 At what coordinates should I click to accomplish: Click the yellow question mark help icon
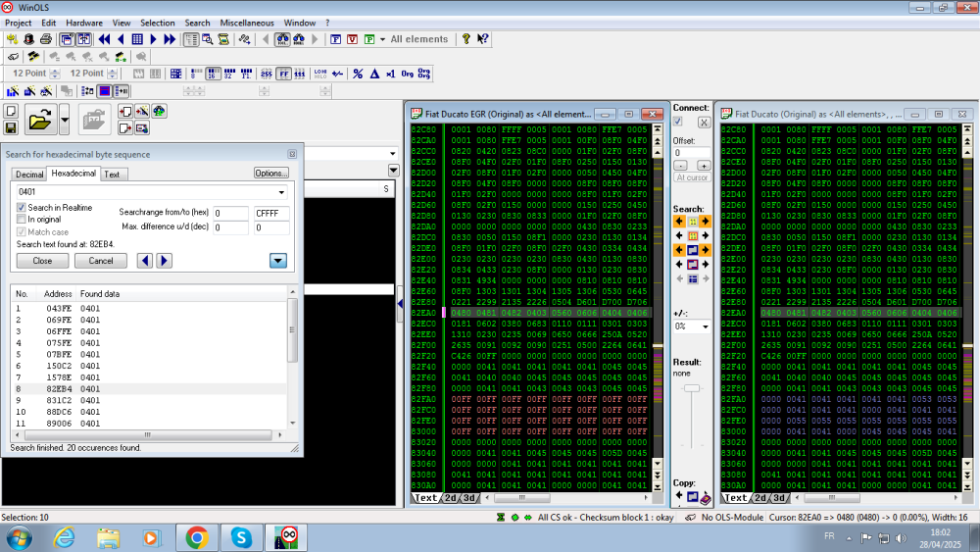(465, 39)
